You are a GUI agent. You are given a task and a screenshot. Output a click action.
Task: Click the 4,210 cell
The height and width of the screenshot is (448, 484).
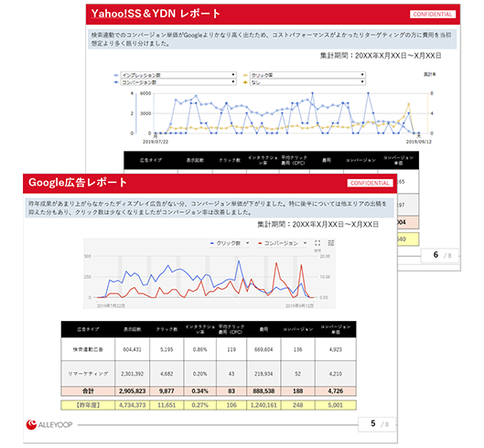click(336, 374)
